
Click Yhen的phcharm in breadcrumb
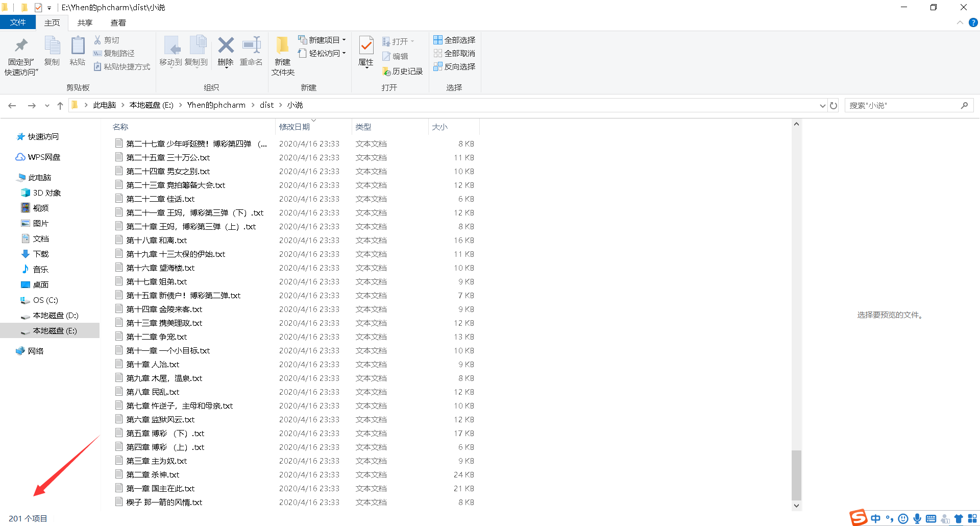point(216,105)
